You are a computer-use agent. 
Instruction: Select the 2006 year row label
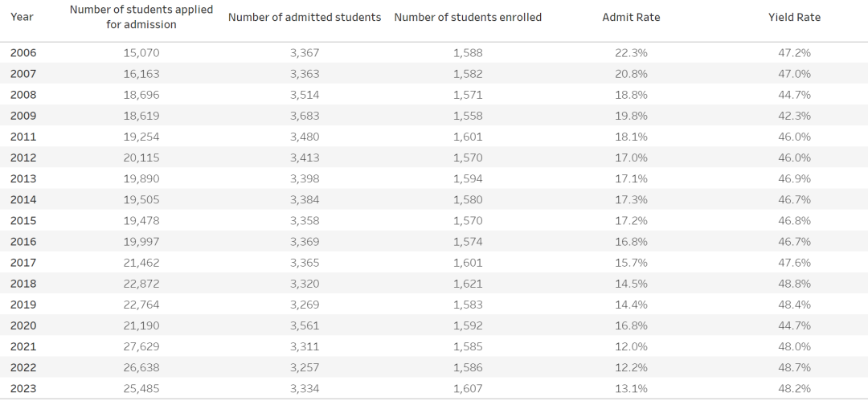(x=23, y=53)
